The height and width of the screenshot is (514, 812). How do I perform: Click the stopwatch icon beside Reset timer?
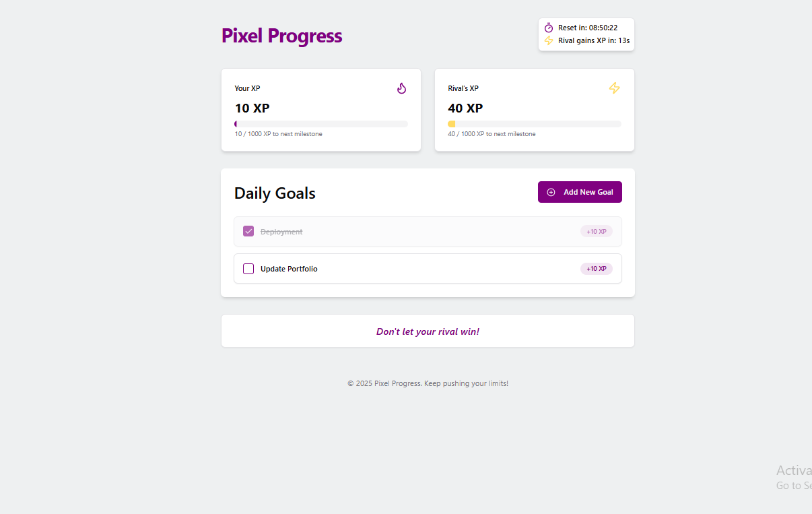tap(549, 28)
